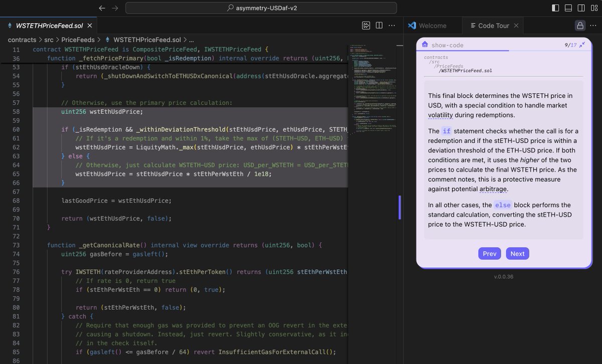
Task: Click the /WSTETHPriceFeed.sol path in the tour card
Action: tap(465, 71)
